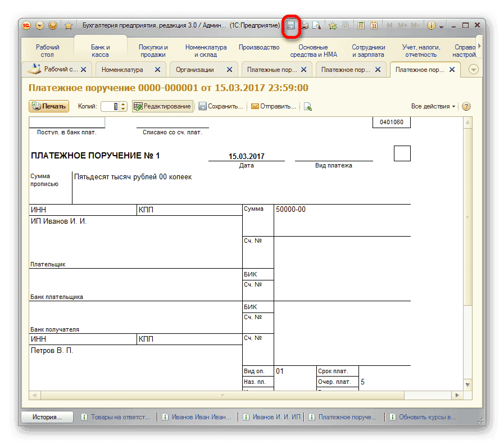Viewport: 504px width, 444px height.
Task: Open print preview with the magnifier icon
Action: click(316, 24)
